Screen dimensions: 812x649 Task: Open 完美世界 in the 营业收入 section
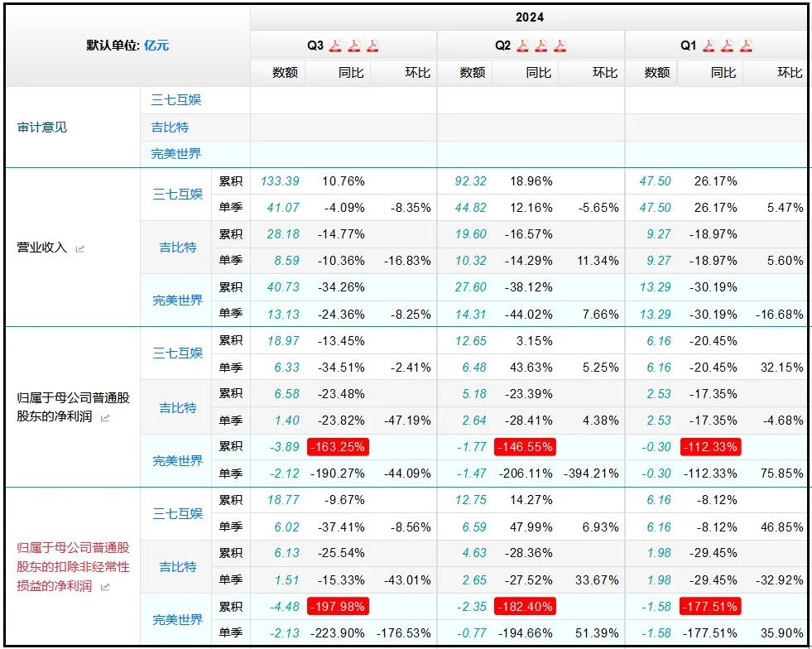tap(178, 300)
